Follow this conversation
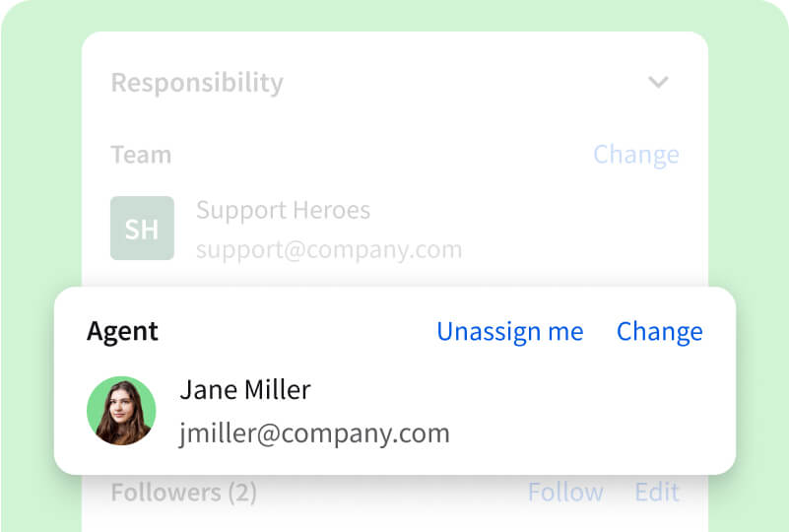 pos(564,492)
